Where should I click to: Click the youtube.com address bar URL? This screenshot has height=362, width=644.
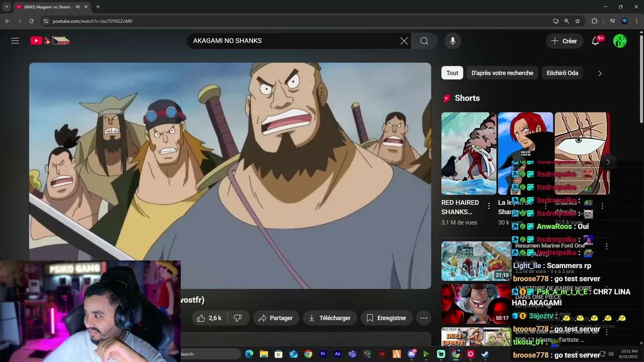(93, 21)
